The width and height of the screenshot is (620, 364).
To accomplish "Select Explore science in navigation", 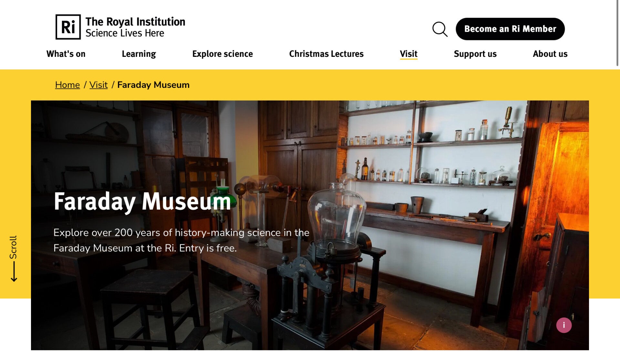I will (x=222, y=54).
